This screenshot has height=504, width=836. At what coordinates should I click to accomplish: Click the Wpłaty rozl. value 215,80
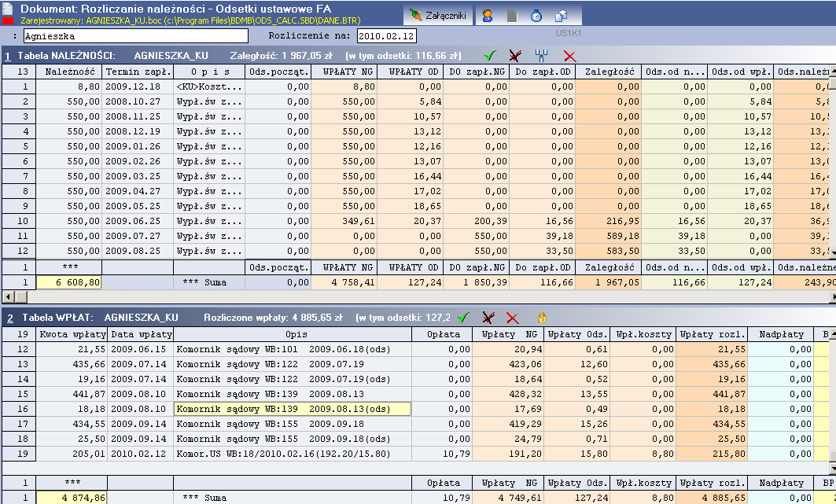click(x=712, y=454)
